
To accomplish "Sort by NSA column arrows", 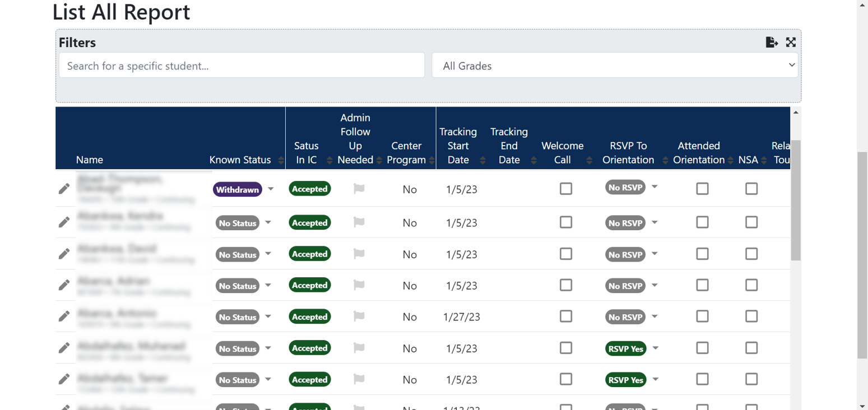I will [x=764, y=160].
